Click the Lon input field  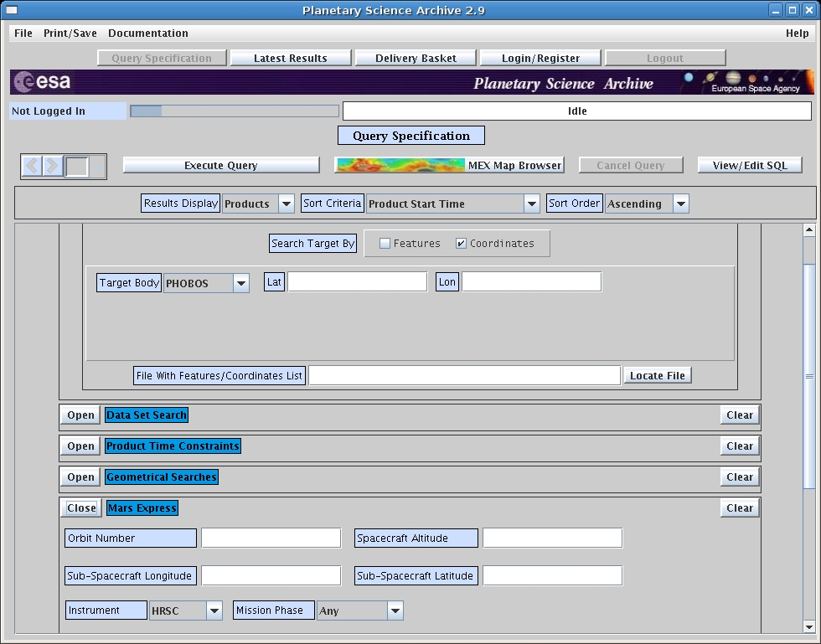[531, 281]
